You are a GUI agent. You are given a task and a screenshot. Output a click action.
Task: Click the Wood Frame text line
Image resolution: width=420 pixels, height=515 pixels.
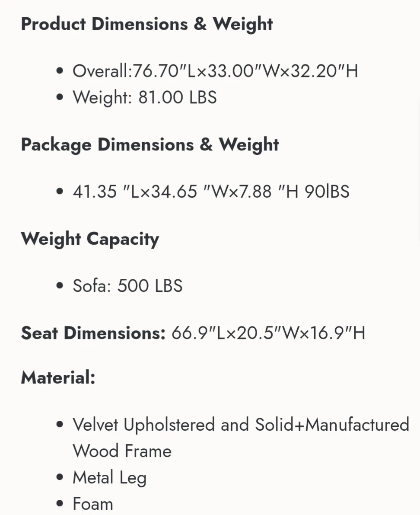coord(122,451)
